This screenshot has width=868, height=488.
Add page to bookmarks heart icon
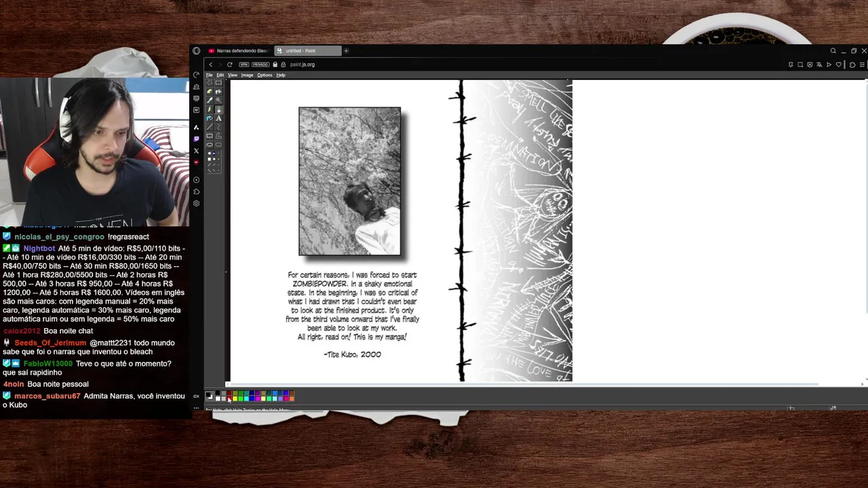pos(839,64)
